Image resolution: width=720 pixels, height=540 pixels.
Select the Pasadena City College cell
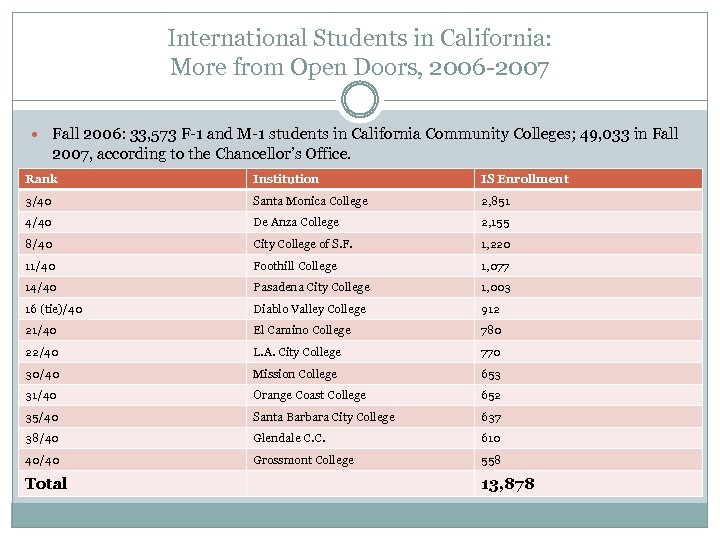(x=311, y=287)
